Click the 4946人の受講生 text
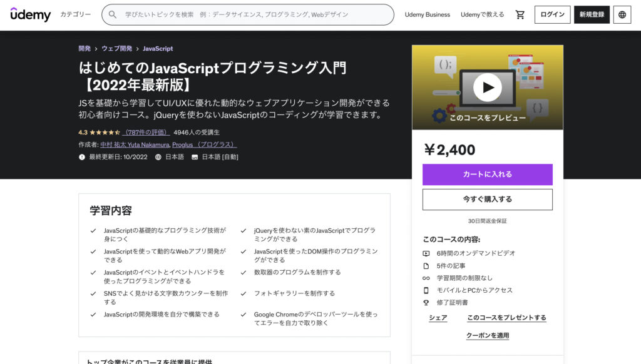The image size is (641, 364). pyautogui.click(x=196, y=133)
